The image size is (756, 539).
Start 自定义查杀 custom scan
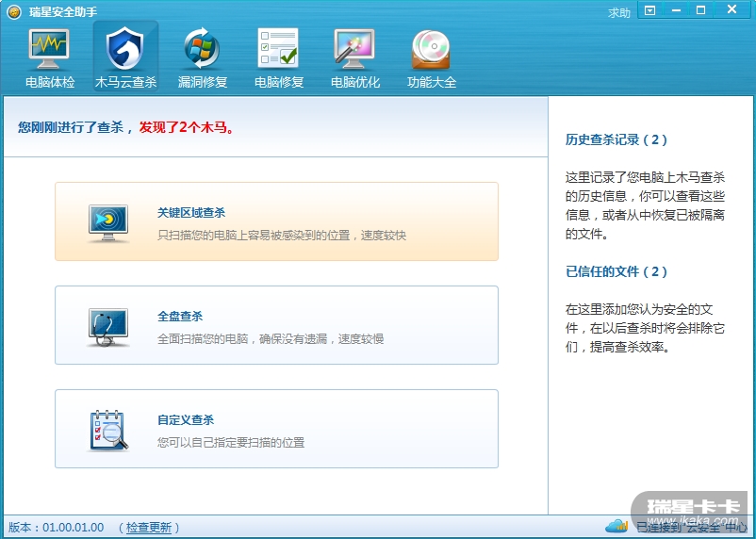[186, 420]
